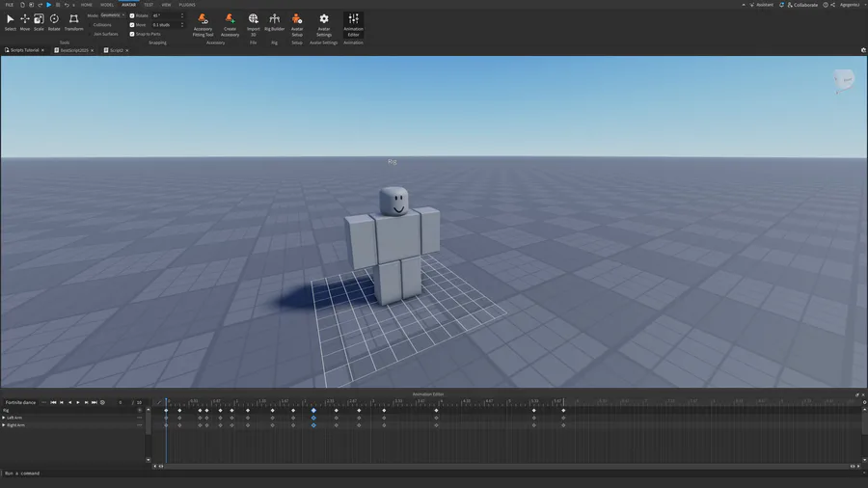Switch to the Script2 tab

pos(116,50)
